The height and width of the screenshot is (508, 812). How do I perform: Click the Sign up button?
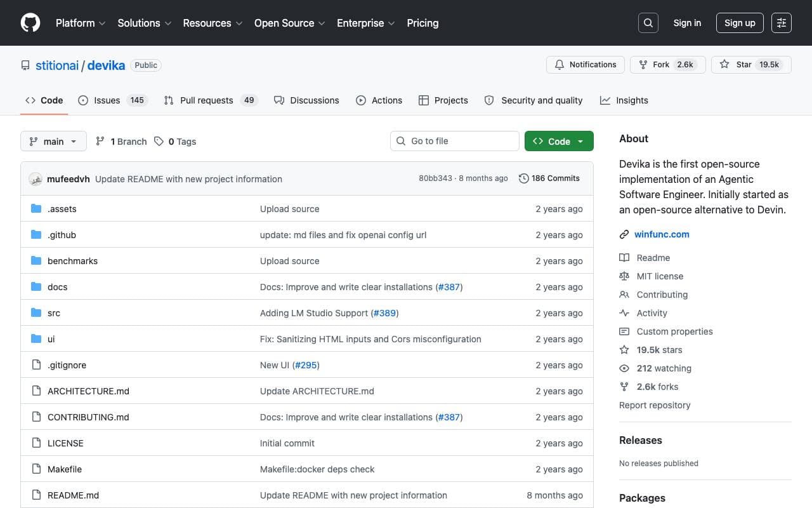point(740,23)
